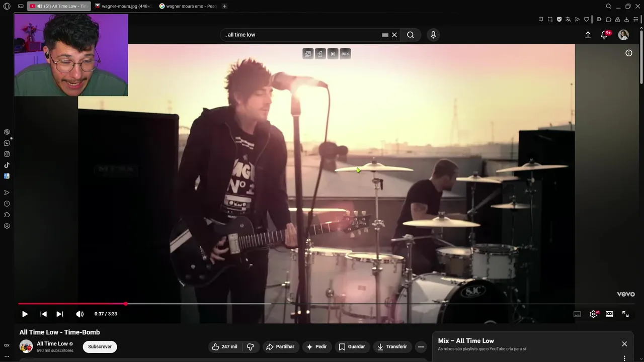
Task: Open browsing History clock in the sidebar
Action: [7, 204]
